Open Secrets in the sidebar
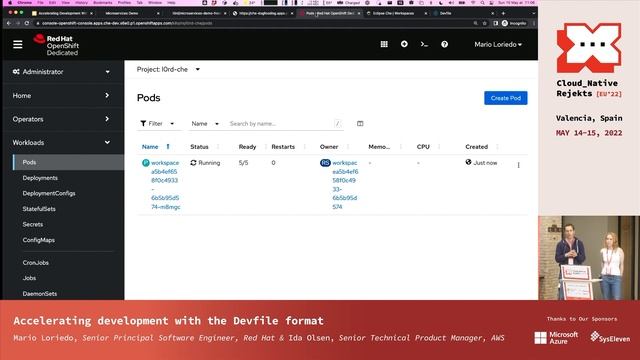Screen dimensions: 640x360 pos(33,224)
